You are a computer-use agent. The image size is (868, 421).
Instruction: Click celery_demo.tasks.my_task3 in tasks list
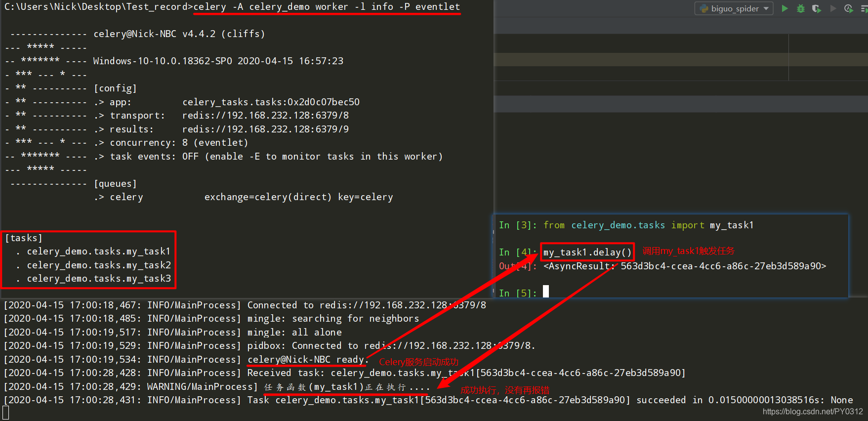pyautogui.click(x=99, y=279)
